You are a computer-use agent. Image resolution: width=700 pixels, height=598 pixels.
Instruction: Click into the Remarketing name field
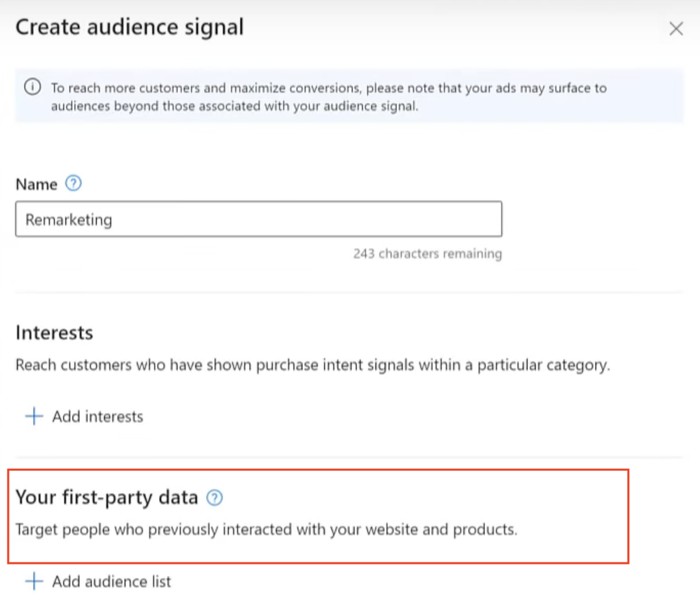point(259,219)
